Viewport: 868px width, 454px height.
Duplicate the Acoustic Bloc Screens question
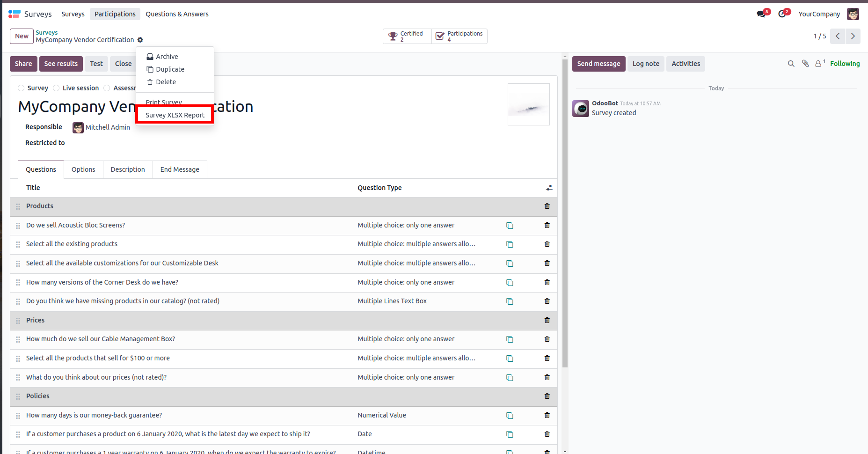(x=510, y=226)
